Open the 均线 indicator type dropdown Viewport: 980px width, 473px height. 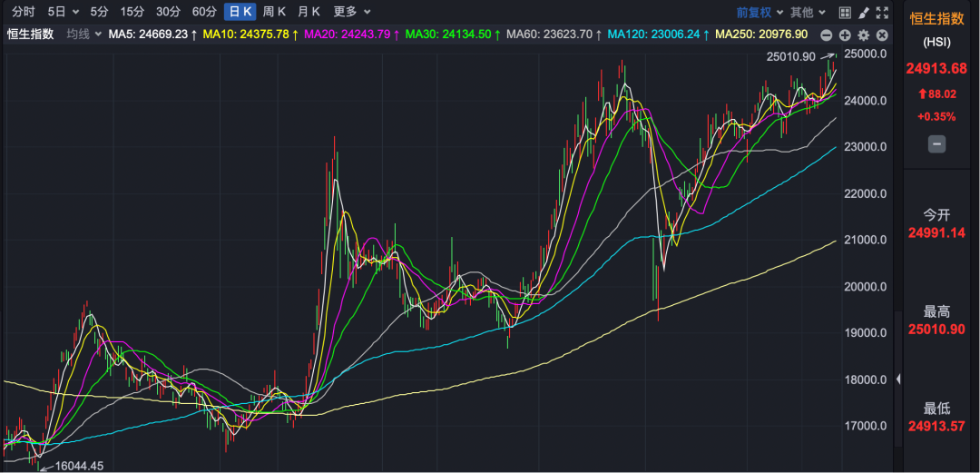(83, 34)
